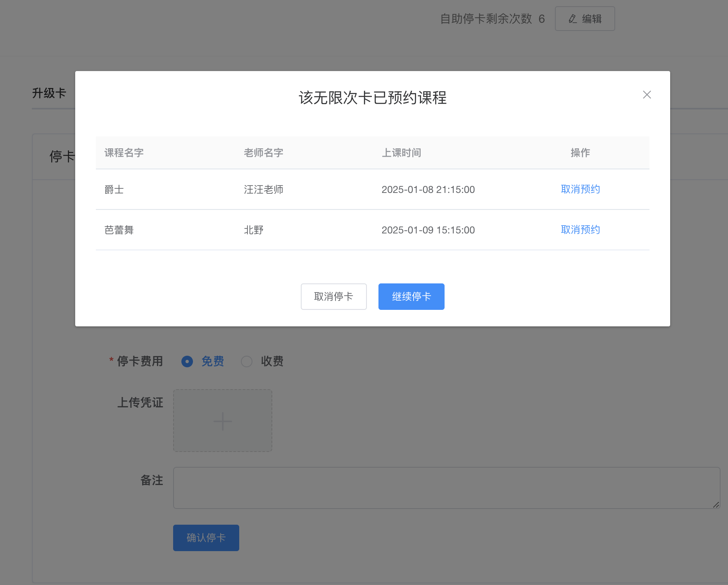Focus the 备注 text area
728x585 pixels.
point(446,487)
